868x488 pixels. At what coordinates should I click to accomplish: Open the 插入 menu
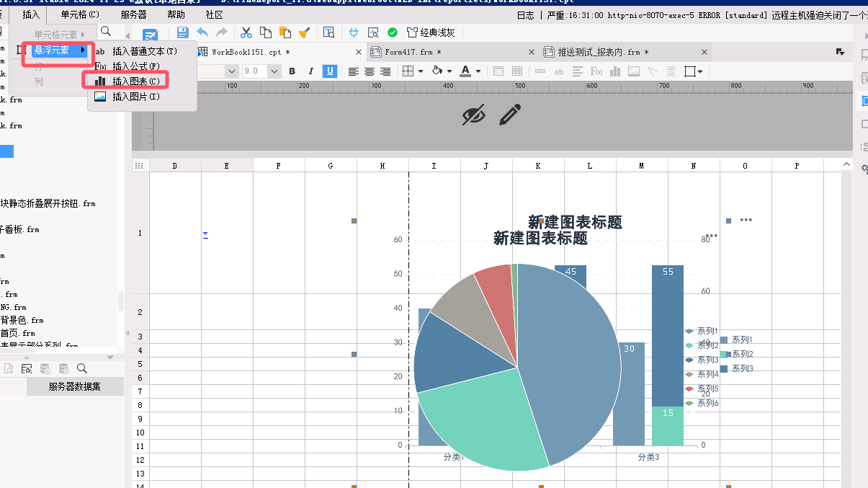pyautogui.click(x=31, y=14)
